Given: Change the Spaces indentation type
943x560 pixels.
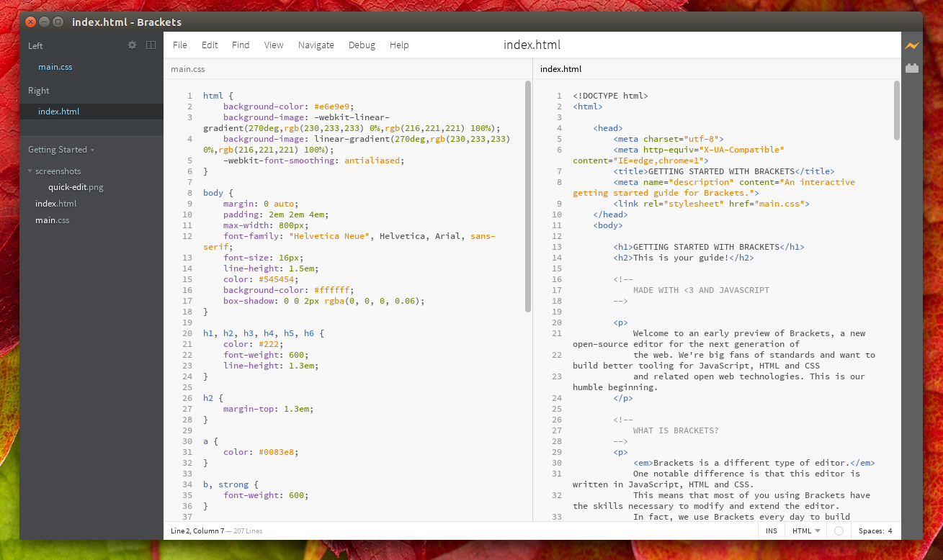Looking at the screenshot, I should [870, 531].
